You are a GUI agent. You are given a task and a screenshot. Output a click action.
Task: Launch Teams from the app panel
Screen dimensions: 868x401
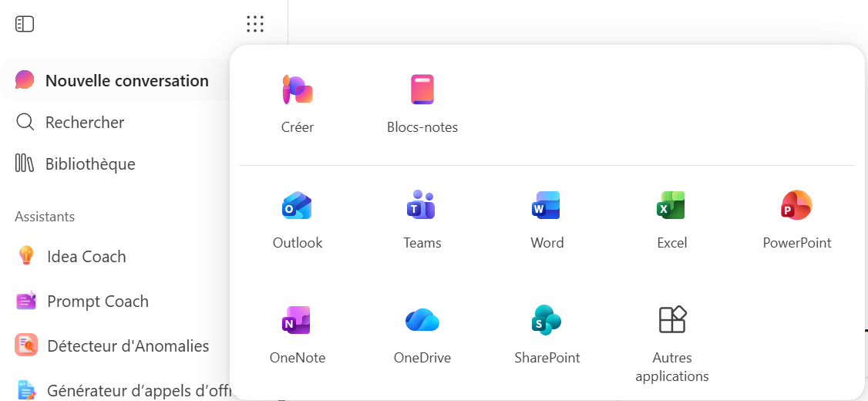tap(422, 204)
